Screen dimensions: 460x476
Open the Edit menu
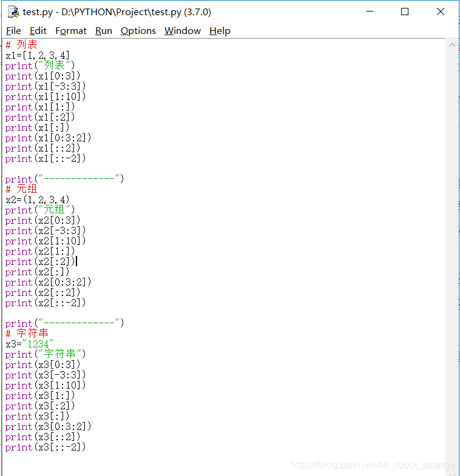pos(38,31)
